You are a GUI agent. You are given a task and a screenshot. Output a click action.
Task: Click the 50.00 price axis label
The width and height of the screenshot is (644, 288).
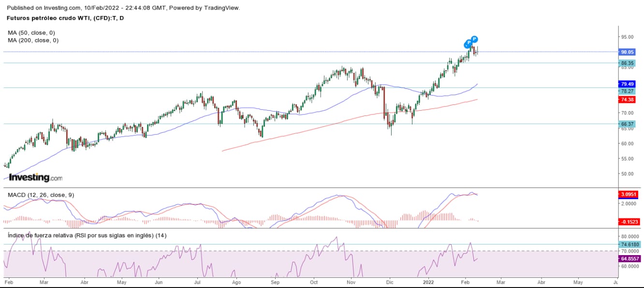coord(628,173)
